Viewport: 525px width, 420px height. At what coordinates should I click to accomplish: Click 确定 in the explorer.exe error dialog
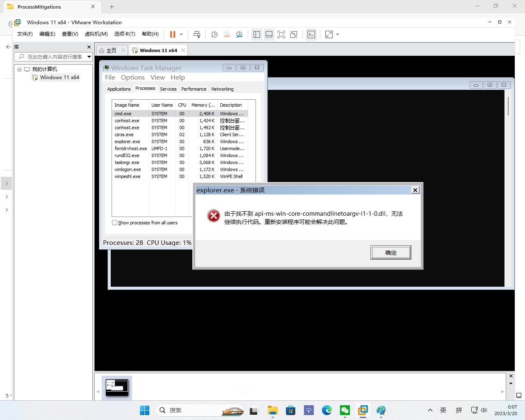(390, 253)
